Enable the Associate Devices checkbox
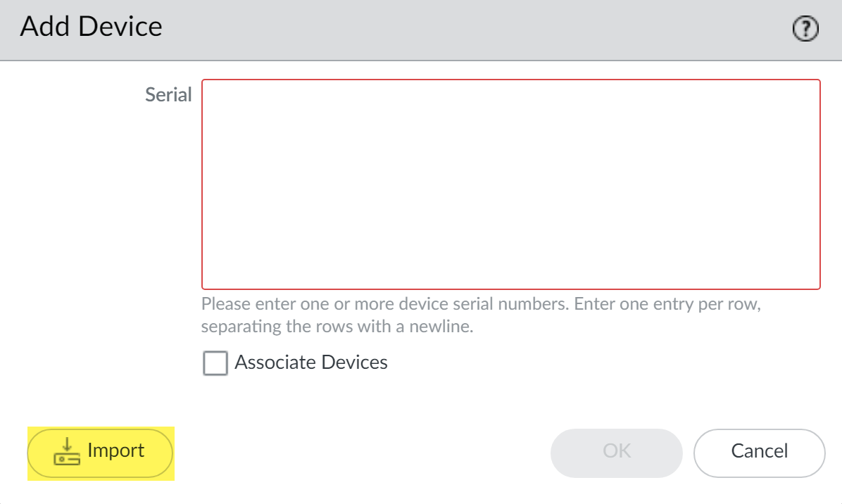842x504 pixels. 215,363
